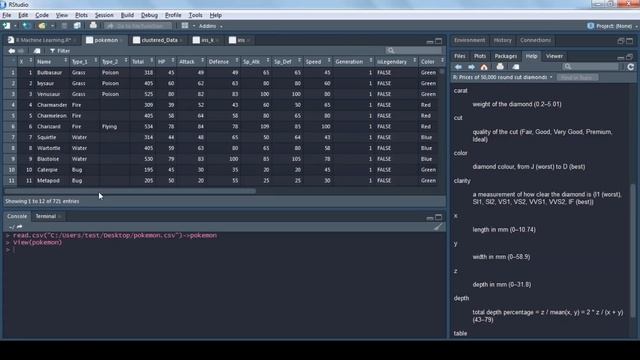
Task: Click the Blastoise name cell
Action: tap(48, 159)
